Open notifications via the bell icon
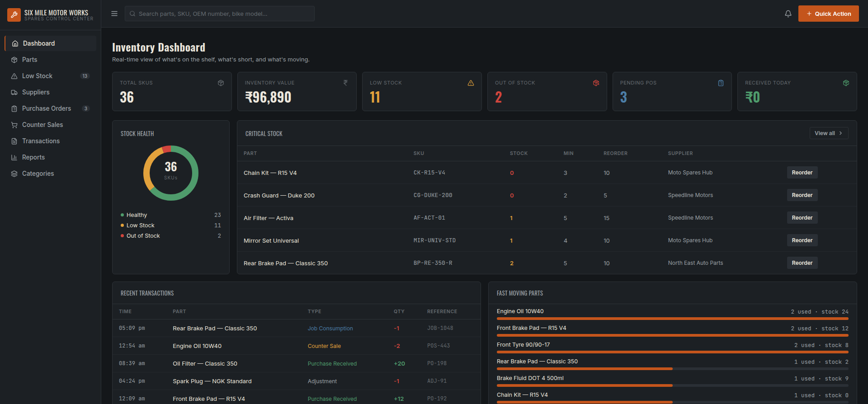 (x=788, y=14)
